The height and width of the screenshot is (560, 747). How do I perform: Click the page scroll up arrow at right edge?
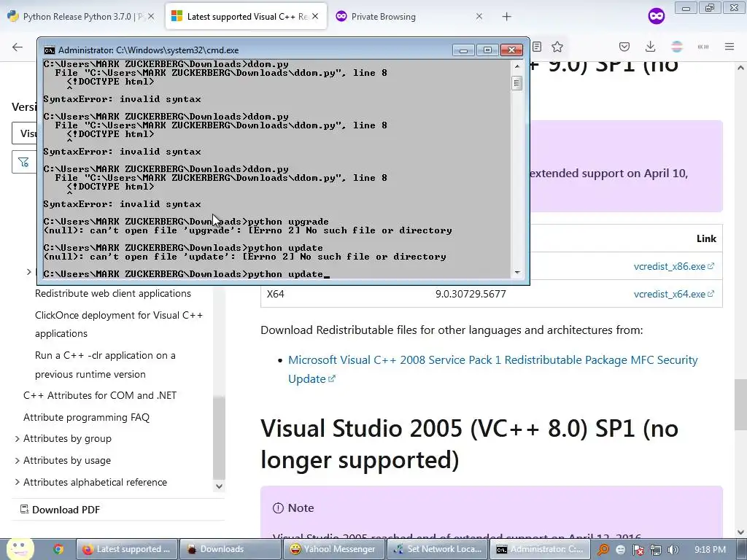coord(741,68)
